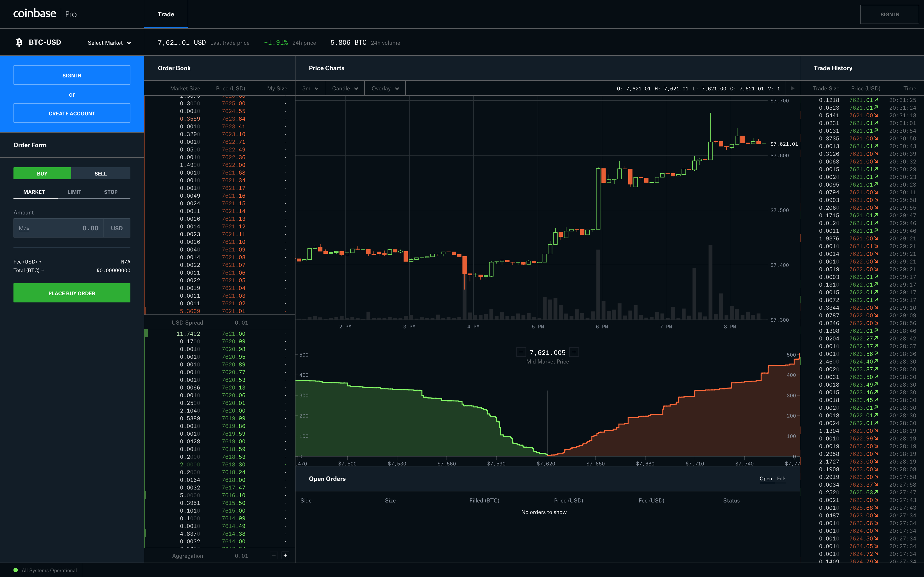The image size is (924, 577).
Task: Click the plus icon next to Aggregation
Action: tap(285, 555)
